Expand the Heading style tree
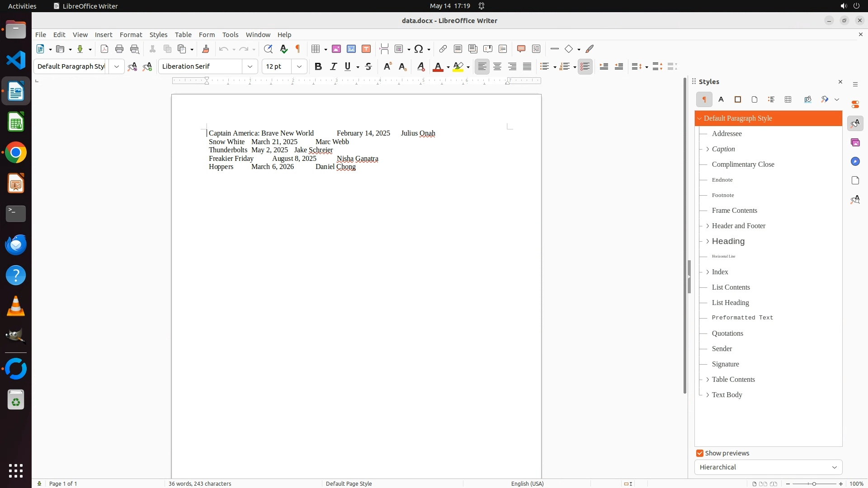 tap(708, 241)
